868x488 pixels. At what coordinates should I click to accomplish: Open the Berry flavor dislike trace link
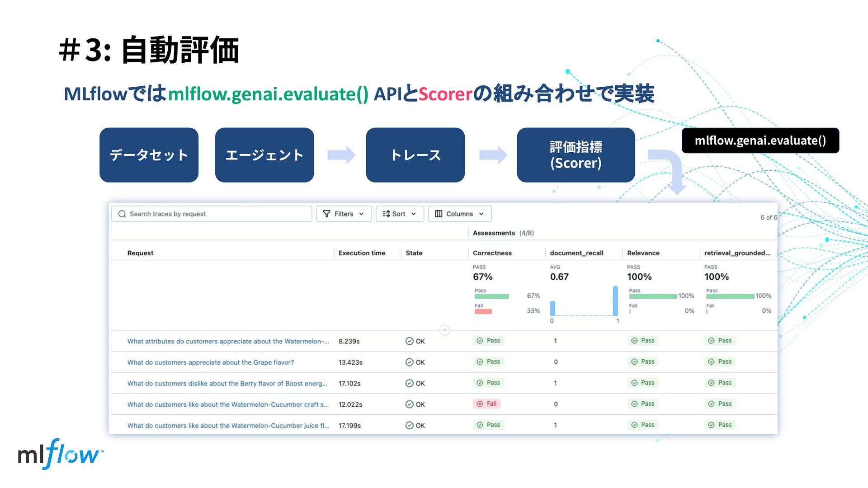[x=227, y=384]
